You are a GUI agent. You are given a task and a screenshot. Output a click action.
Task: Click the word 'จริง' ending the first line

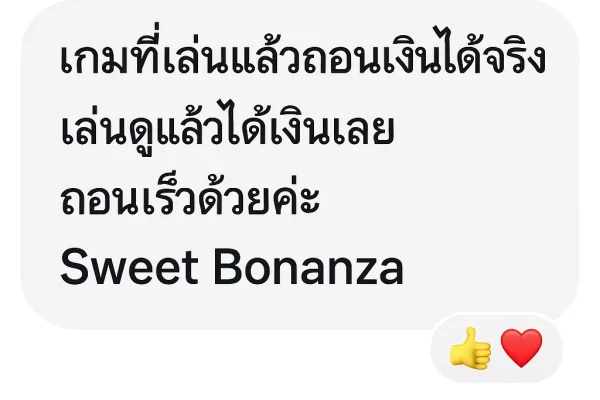(513, 57)
